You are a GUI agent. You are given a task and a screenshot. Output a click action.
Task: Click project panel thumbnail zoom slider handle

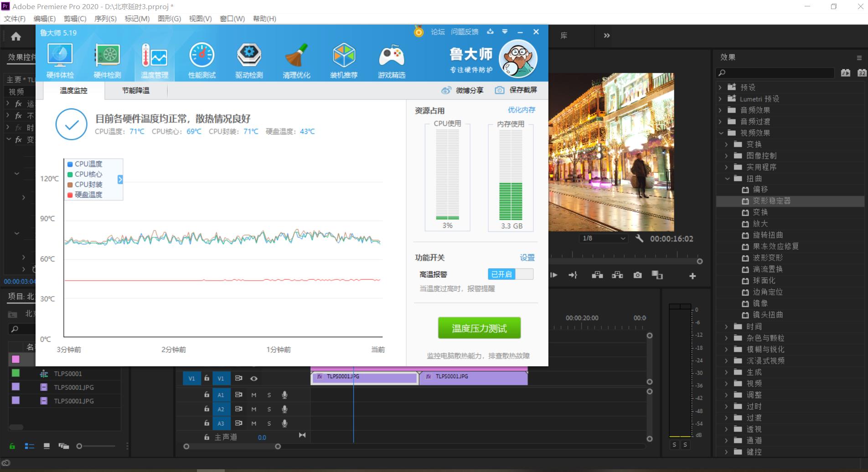point(79,446)
